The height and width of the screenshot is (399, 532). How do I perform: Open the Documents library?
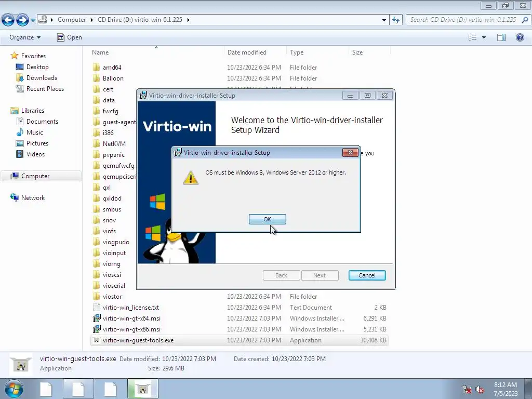42,122
